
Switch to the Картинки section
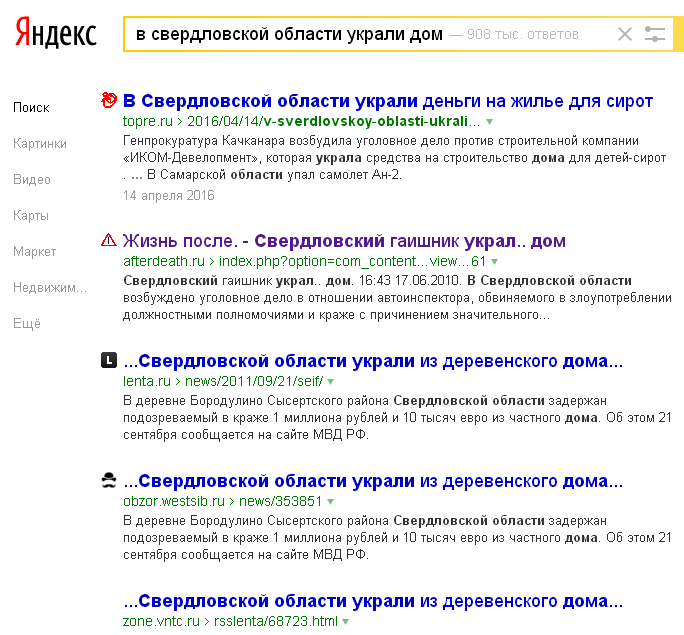coord(40,143)
